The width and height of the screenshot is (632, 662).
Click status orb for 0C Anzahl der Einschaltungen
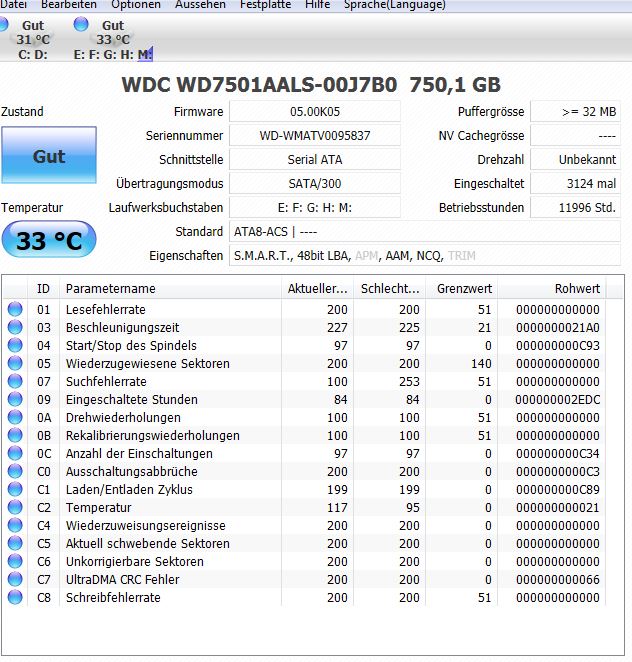coord(15,453)
